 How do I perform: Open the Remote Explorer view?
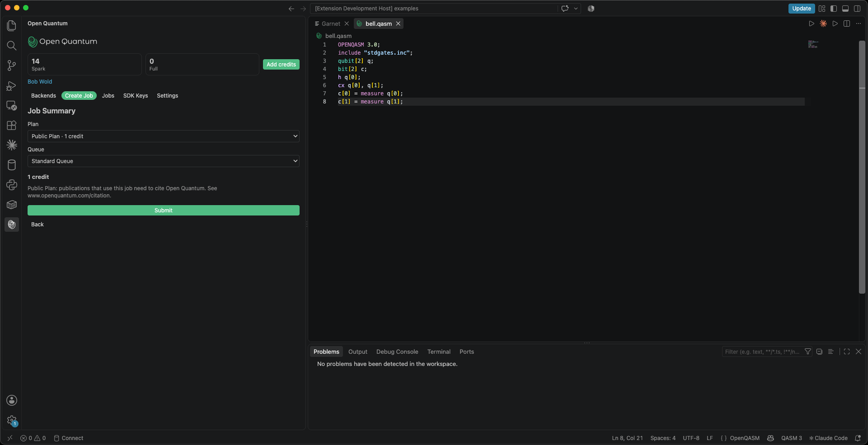pyautogui.click(x=11, y=105)
